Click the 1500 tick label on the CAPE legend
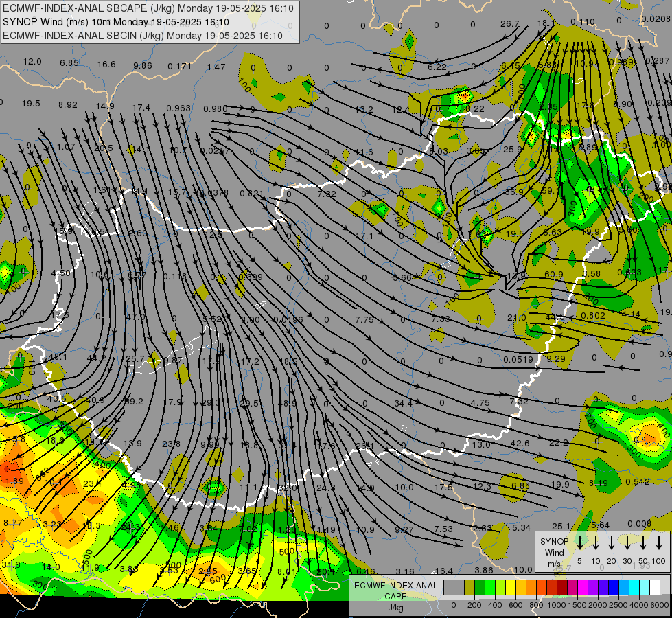This screenshot has width=672, height=618. [x=577, y=605]
